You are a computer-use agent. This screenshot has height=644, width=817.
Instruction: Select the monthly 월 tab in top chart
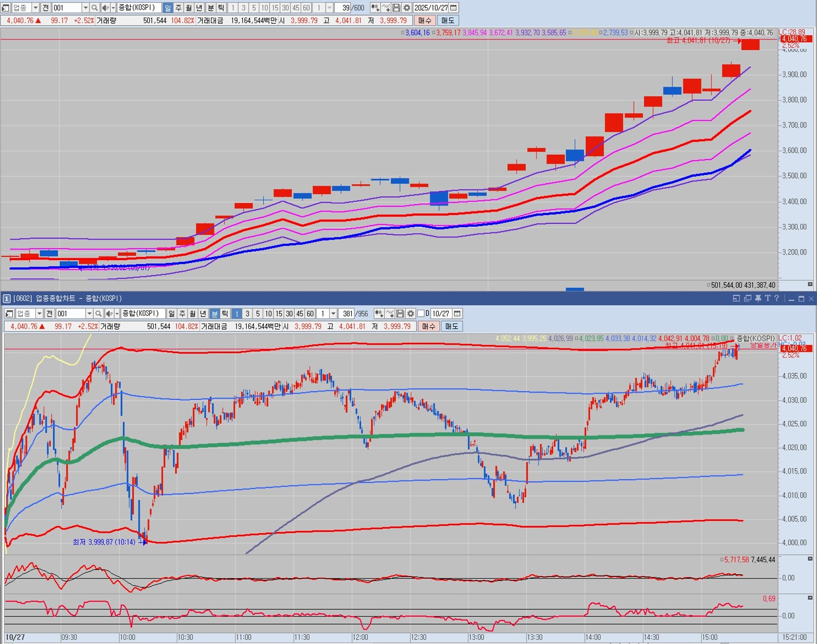[x=189, y=8]
